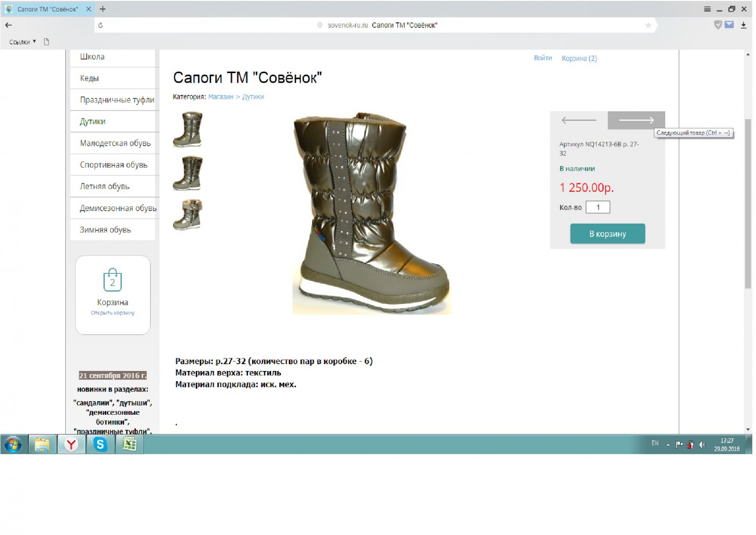Open the mail icon in the browser toolbar
This screenshot has width=756, height=535.
(729, 25)
